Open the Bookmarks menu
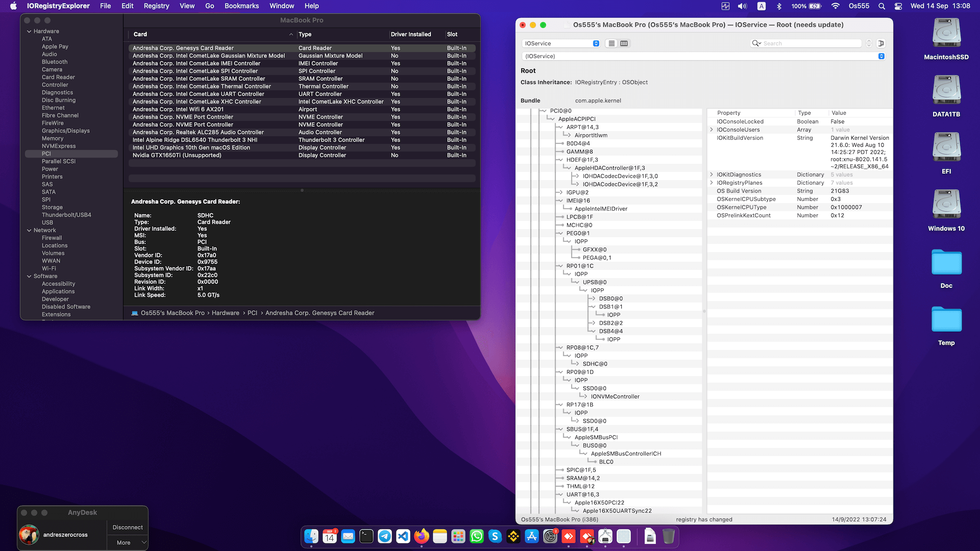The image size is (980, 551). 241,6
